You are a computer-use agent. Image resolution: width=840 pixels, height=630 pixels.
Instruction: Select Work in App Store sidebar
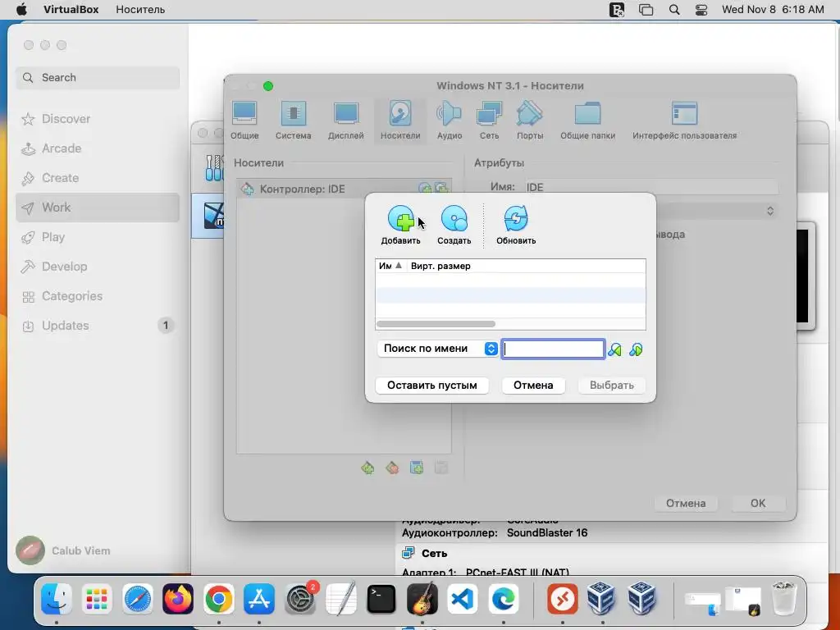tap(98, 208)
